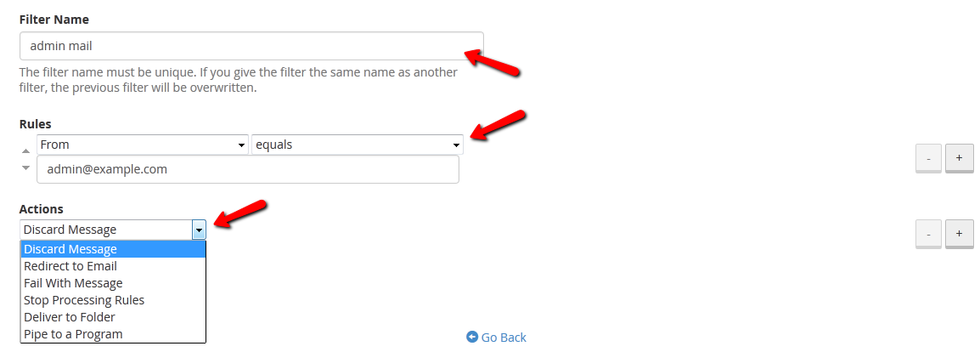Image resolution: width=980 pixels, height=352 pixels.
Task: Open the equals match type dropdown
Action: tap(357, 145)
